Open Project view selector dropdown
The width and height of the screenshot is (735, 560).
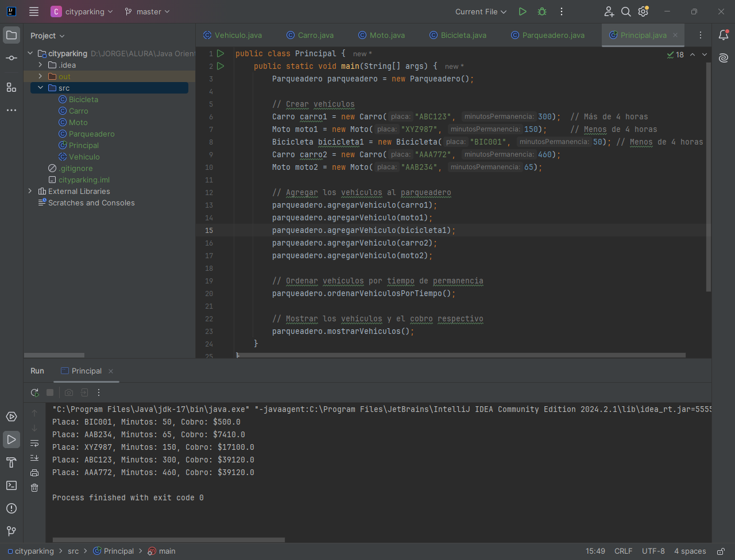[48, 36]
